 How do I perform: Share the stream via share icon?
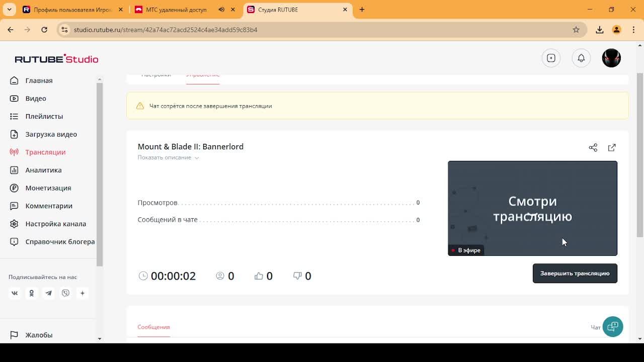(593, 147)
